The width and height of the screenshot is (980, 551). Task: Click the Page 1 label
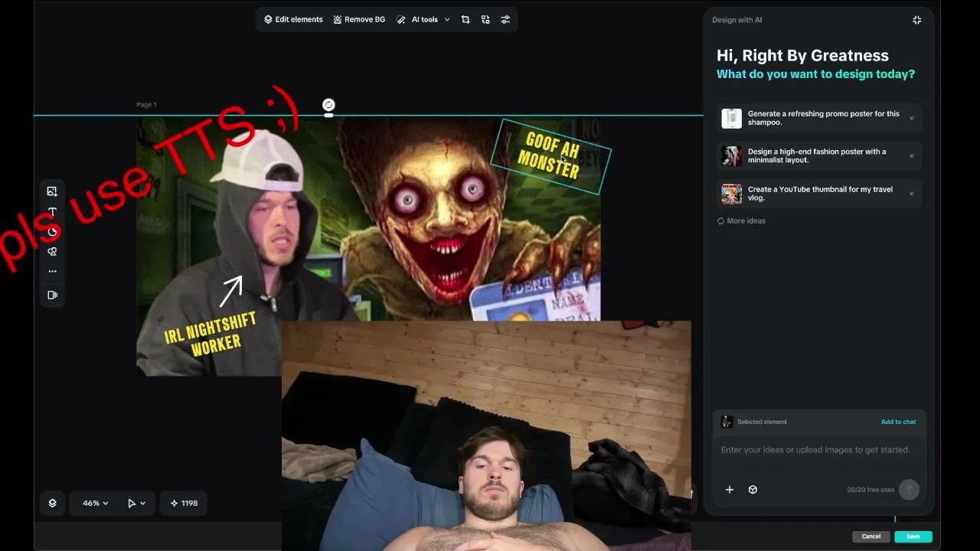(146, 105)
